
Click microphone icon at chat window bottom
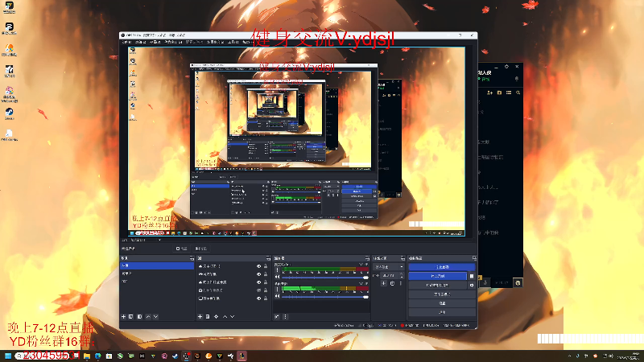(x=485, y=282)
